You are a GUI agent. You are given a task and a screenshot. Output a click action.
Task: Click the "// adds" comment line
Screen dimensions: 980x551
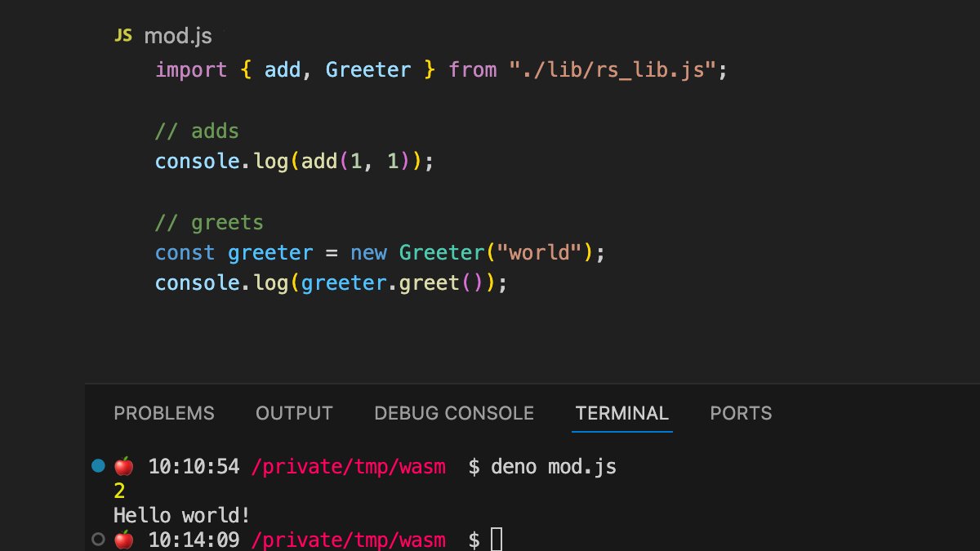[x=197, y=131]
